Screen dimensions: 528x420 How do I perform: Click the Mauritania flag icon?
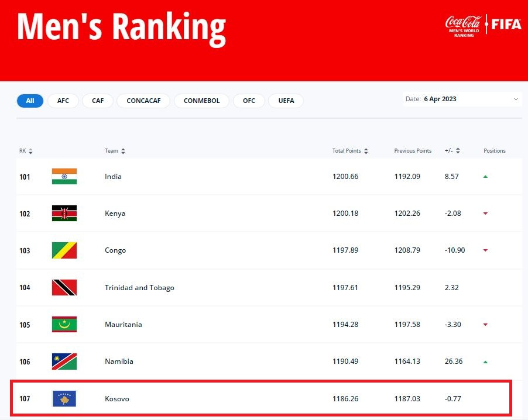pos(64,325)
